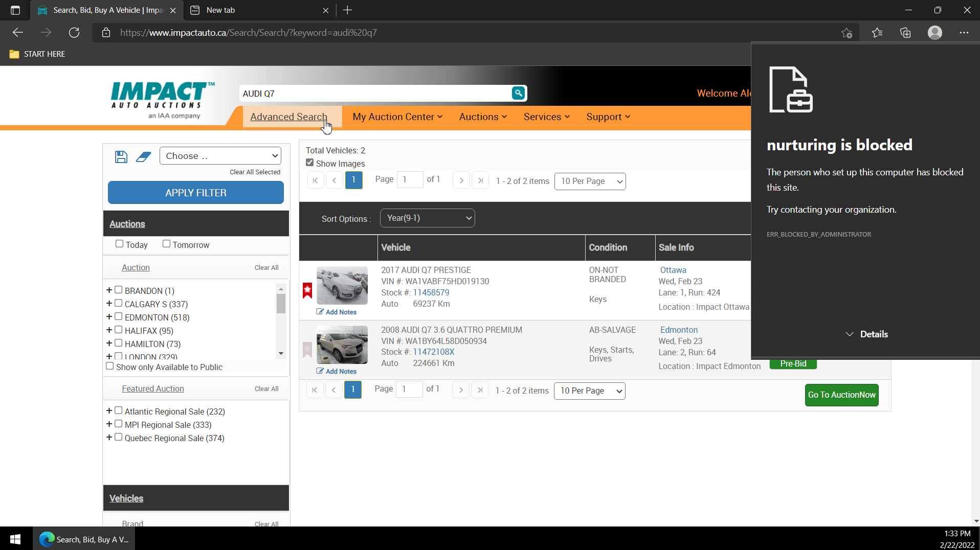Click 2017 Audi Q7 vehicle thumbnail
The image size is (980, 550).
342,286
